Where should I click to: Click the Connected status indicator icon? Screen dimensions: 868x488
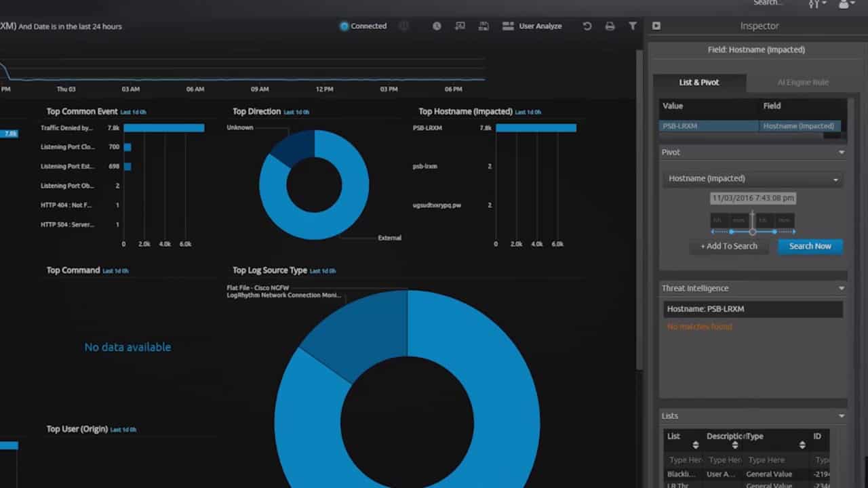click(344, 26)
